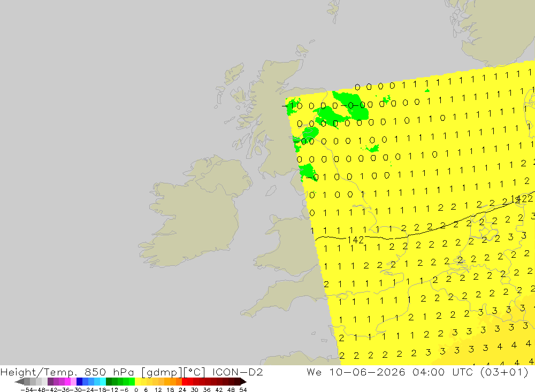
Task: Click the bright red 24 °C legend swatch
Action: click(x=185, y=381)
